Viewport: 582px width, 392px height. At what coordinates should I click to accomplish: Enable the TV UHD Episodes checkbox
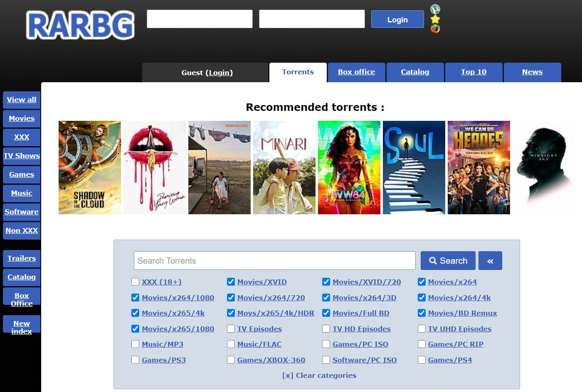pos(422,329)
